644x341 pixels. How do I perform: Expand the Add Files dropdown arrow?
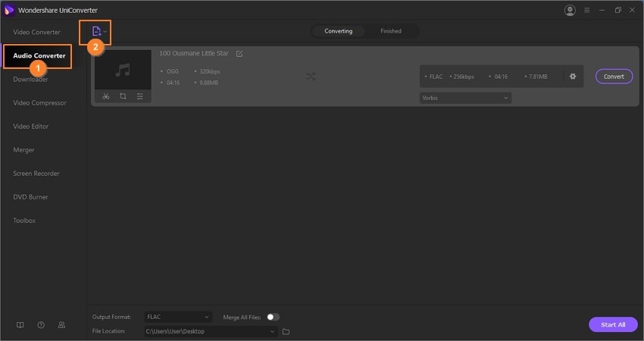pos(105,32)
